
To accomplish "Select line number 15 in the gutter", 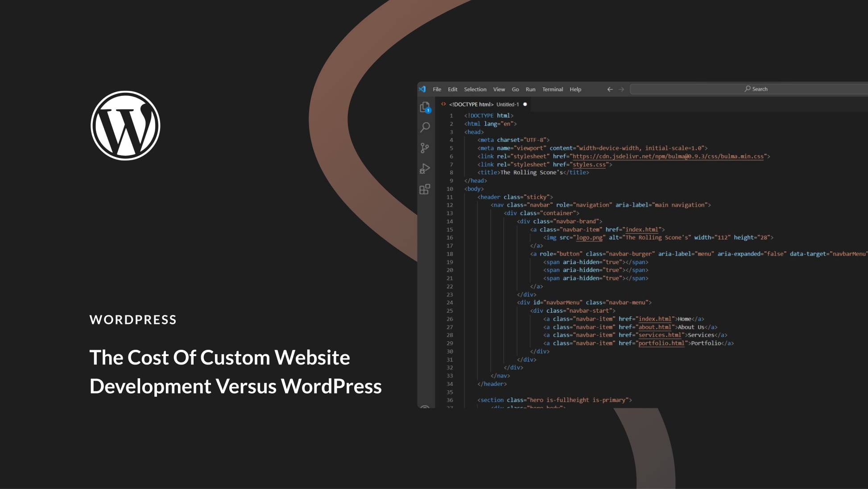I will pyautogui.click(x=451, y=229).
